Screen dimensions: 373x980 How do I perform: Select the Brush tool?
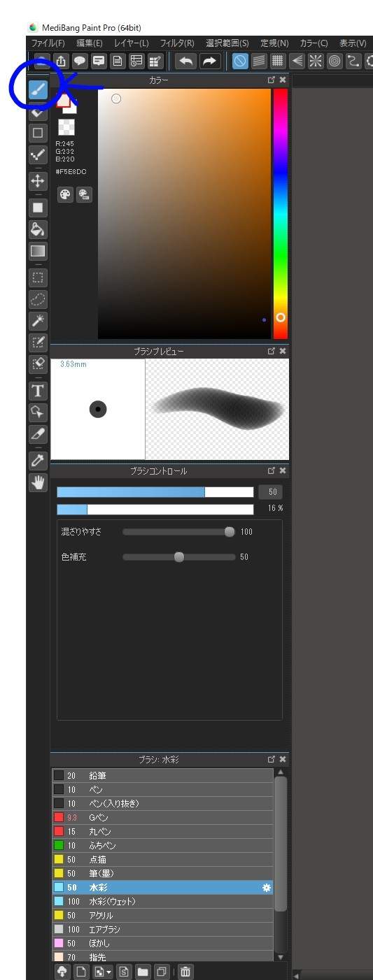point(38,89)
